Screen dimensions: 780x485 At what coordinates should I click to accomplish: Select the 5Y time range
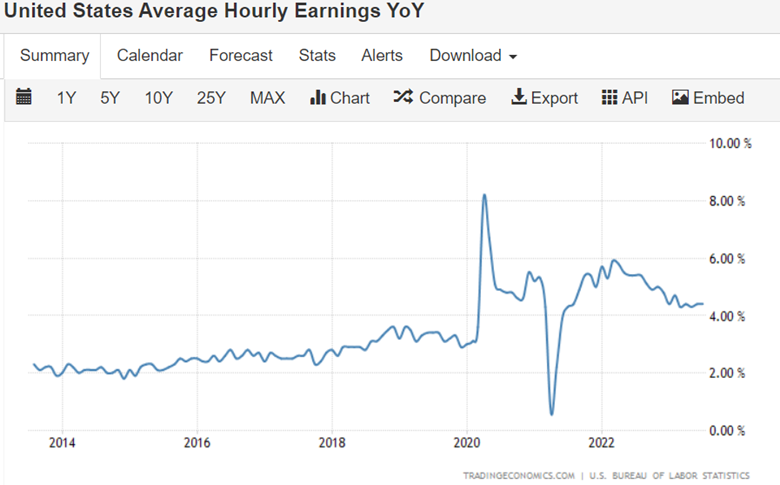[x=110, y=98]
